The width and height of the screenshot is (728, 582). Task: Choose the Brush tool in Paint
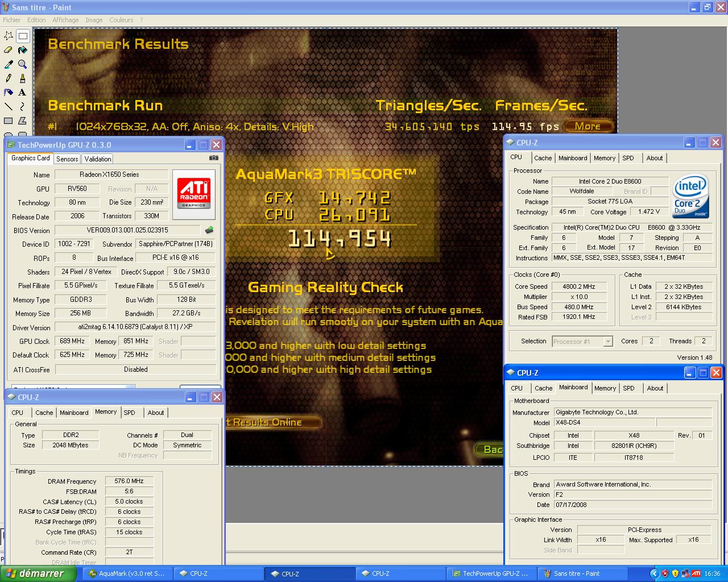pyautogui.click(x=23, y=78)
